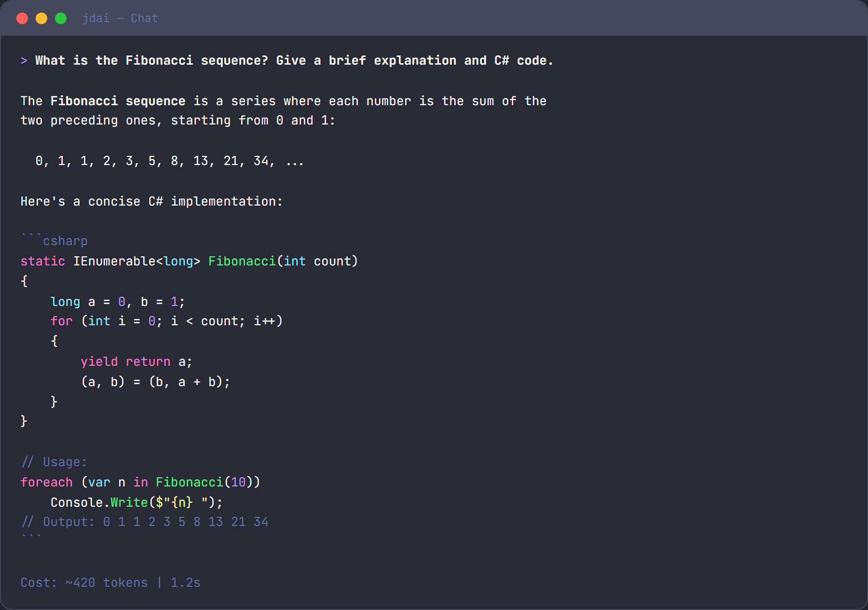Click the number sequence line ending in ellipsis

coord(169,161)
